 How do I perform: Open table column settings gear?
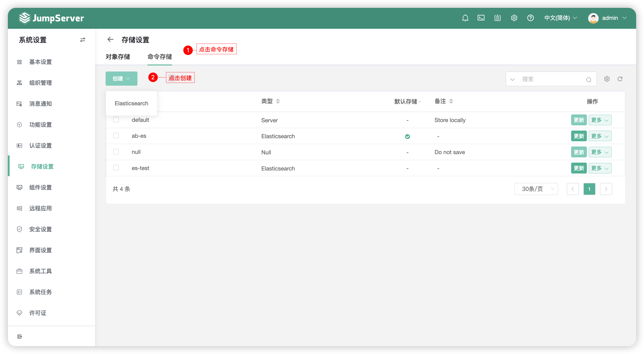(x=607, y=79)
